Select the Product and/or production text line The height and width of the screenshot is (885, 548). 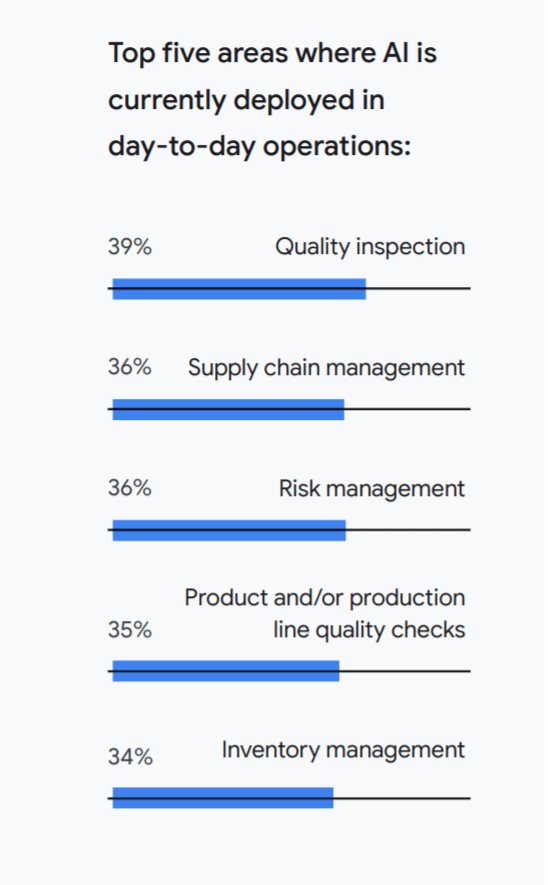click(x=325, y=598)
